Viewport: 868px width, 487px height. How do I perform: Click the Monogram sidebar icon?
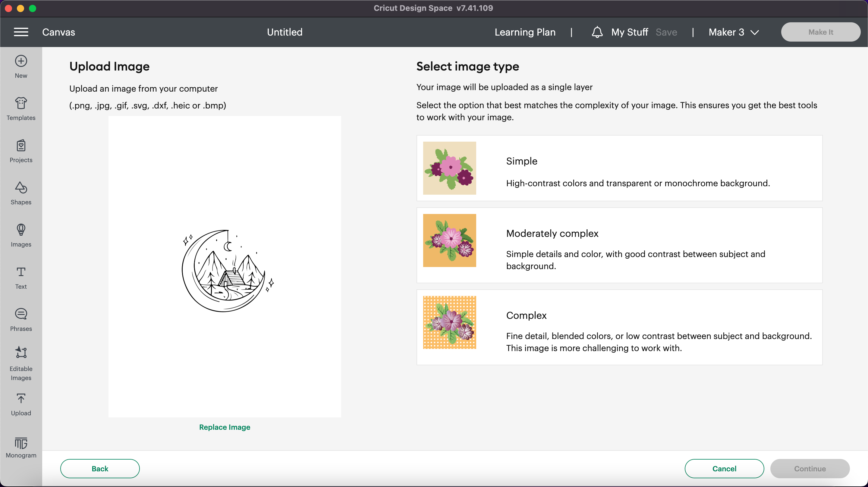point(21,444)
